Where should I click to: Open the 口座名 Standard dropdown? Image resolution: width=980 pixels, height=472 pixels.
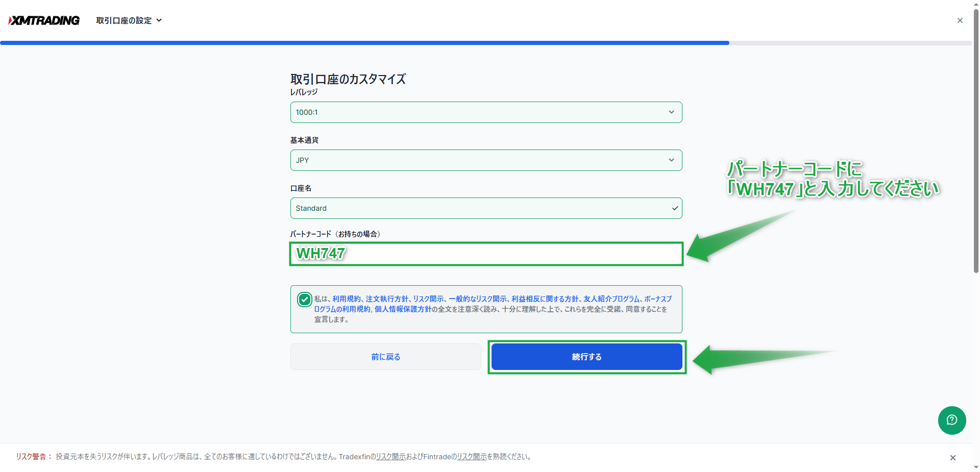tap(486, 208)
